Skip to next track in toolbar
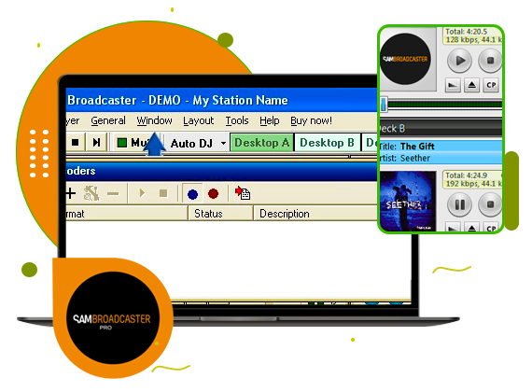The image size is (532, 392). [96, 142]
